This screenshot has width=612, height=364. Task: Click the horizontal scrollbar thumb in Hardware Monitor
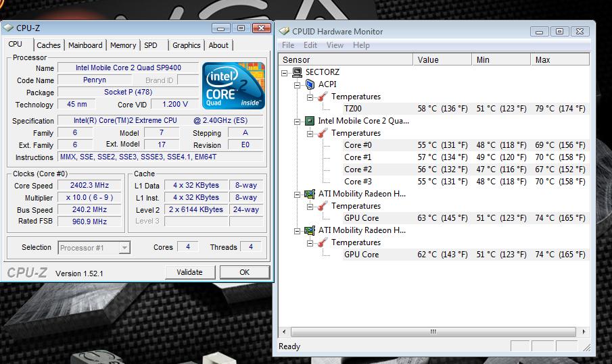pos(433,332)
